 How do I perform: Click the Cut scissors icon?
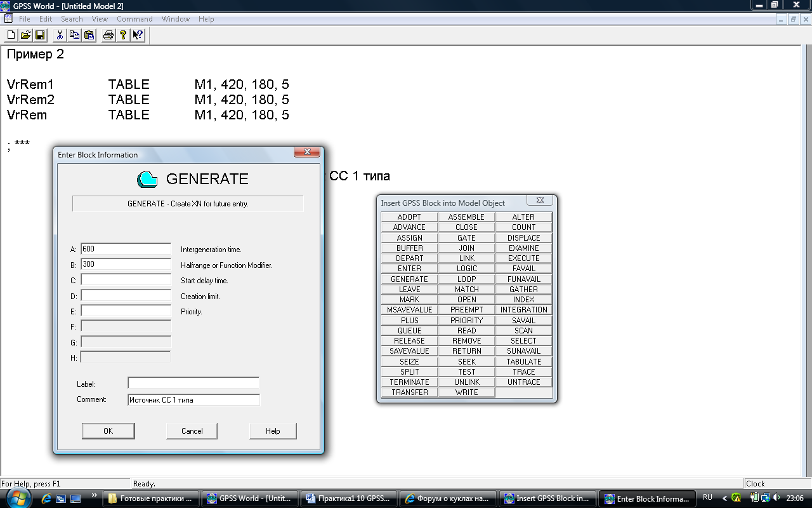click(60, 35)
